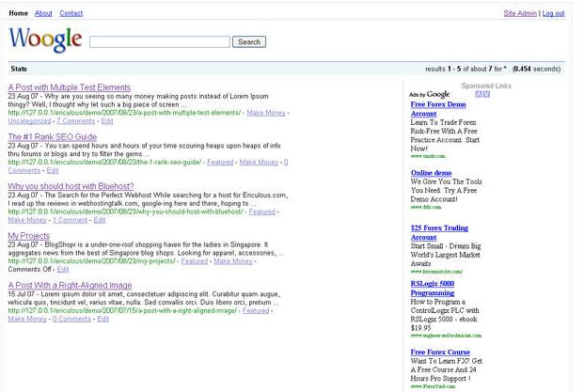Click the green URL of My Projects result
This screenshot has width=584, height=392.
(91, 261)
